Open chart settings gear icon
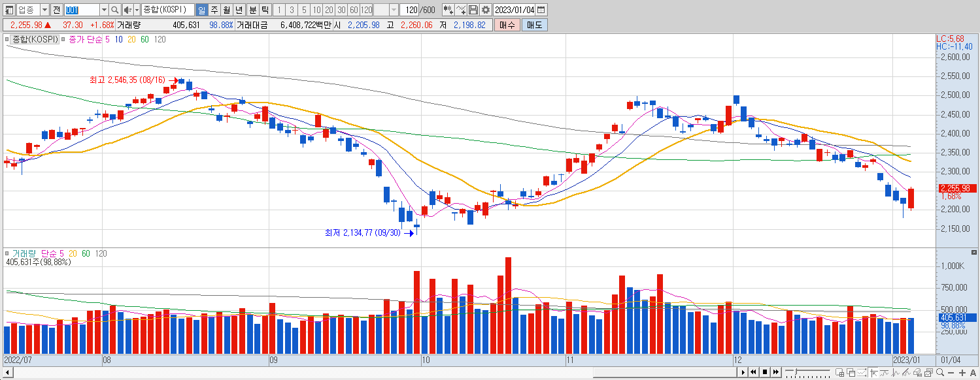 485,10
